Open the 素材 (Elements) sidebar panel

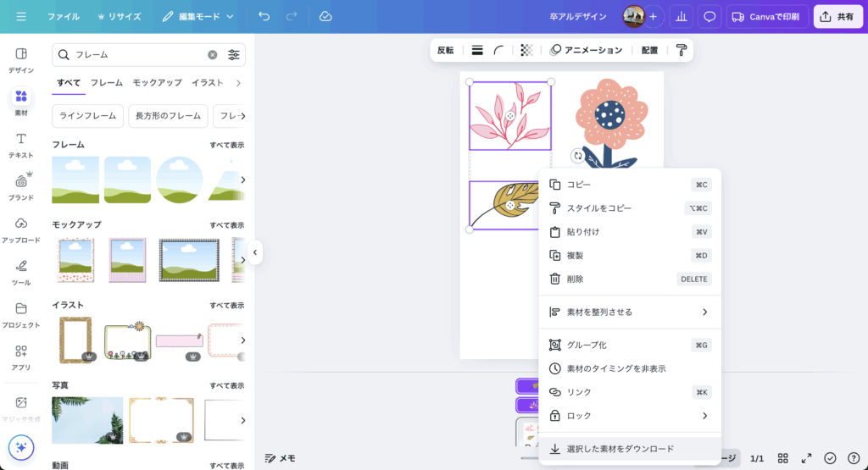coord(21,102)
